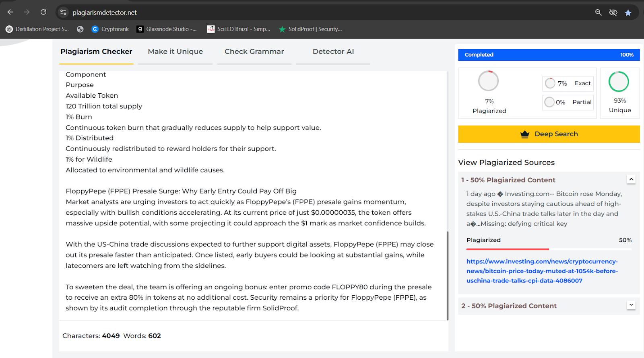Click the 'Available Token' line
This screenshot has height=358, width=644.
[92, 95]
